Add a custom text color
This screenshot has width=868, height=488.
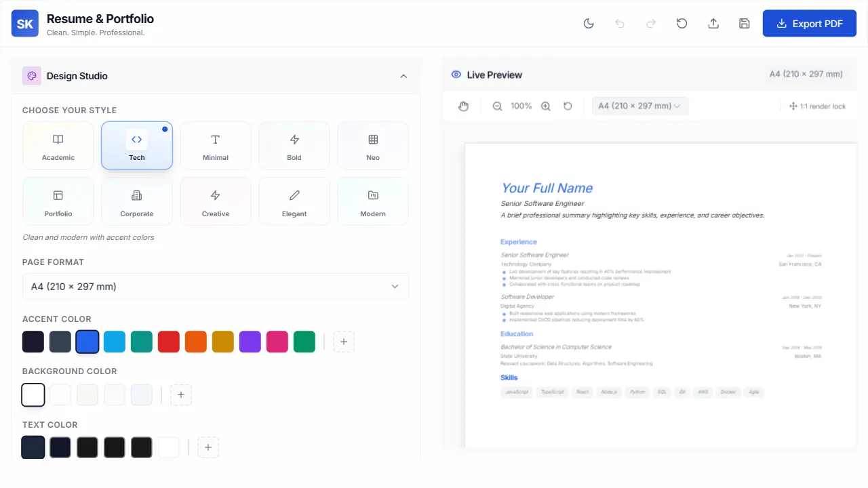208,447
